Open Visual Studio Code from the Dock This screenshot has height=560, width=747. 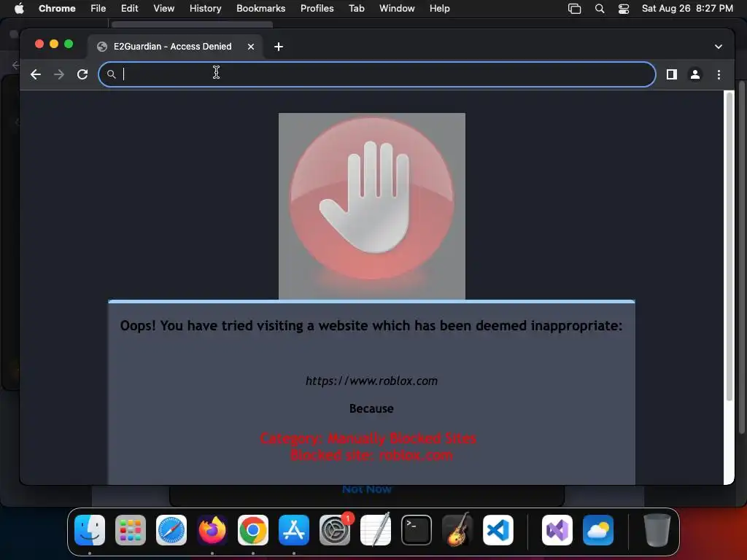point(498,530)
